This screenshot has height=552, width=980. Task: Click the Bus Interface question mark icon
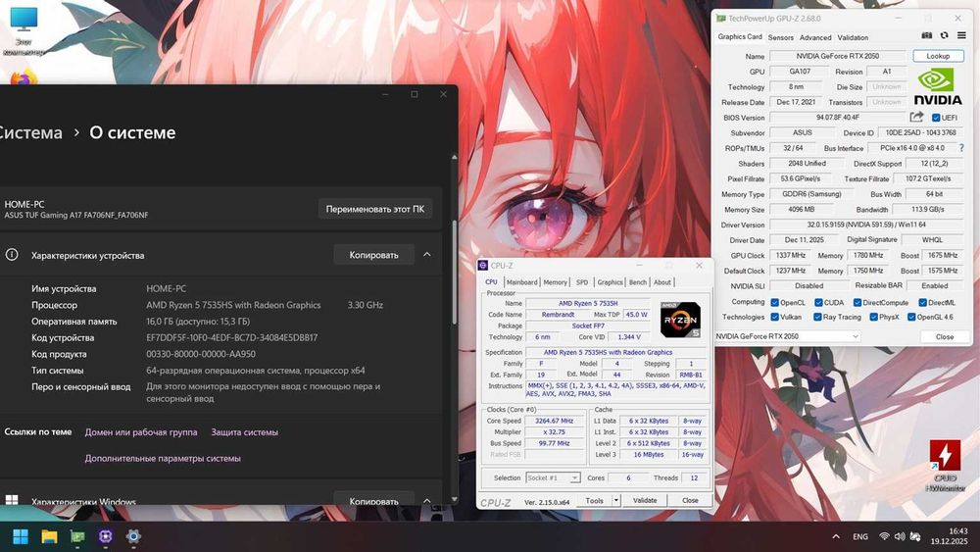(x=961, y=148)
